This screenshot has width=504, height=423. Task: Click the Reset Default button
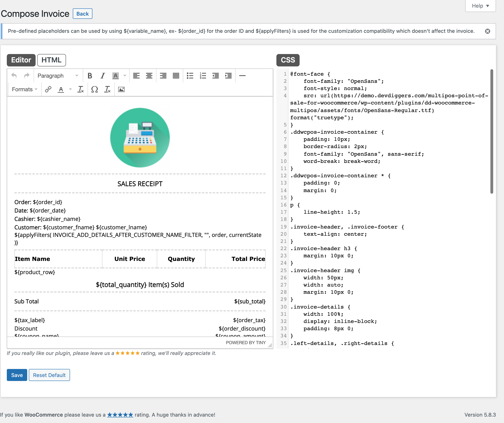tap(49, 375)
